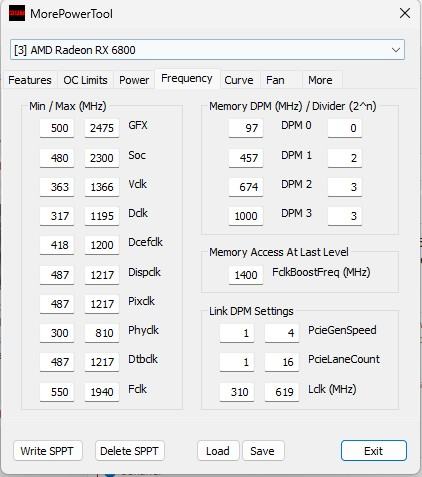Open the Curve tab

(239, 80)
